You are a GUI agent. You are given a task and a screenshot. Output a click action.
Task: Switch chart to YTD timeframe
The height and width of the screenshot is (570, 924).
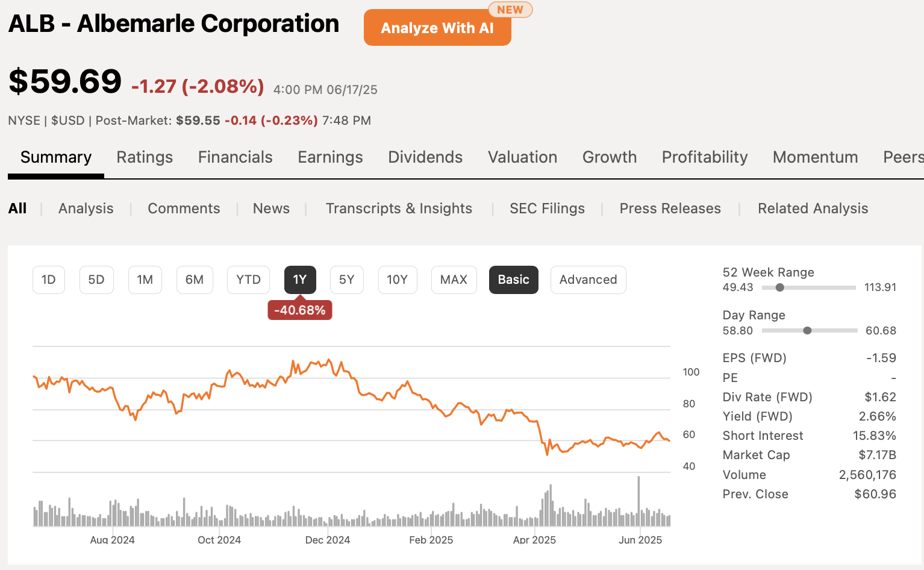tap(248, 280)
